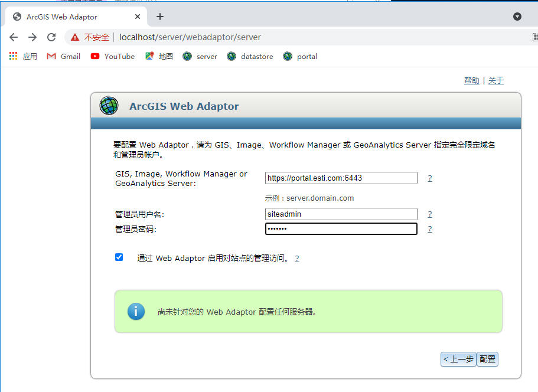Click the browser back arrow
Viewport: 538px width, 392px height.
point(14,37)
